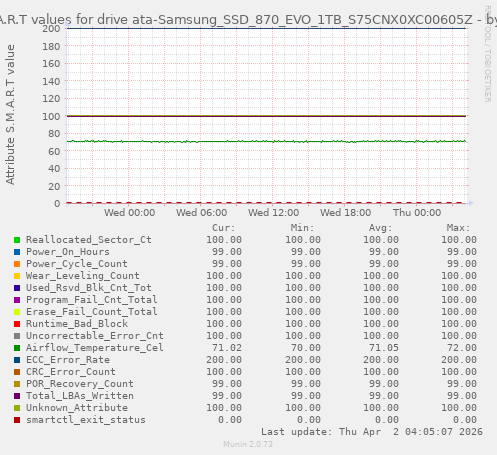
Task: Click the Last update timestamp text
Action: coord(372,432)
